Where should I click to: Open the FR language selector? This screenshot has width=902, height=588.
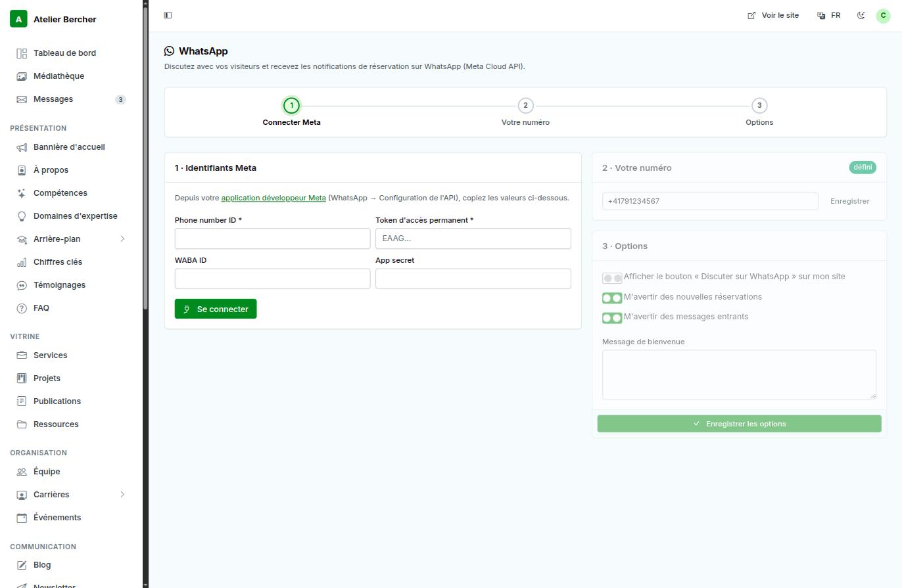click(x=829, y=15)
